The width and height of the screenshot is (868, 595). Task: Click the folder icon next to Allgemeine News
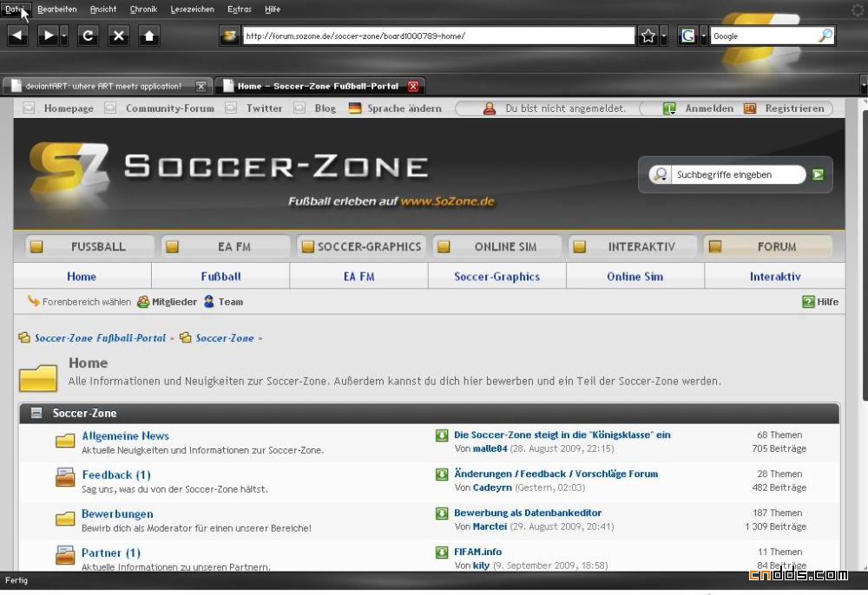(x=65, y=441)
